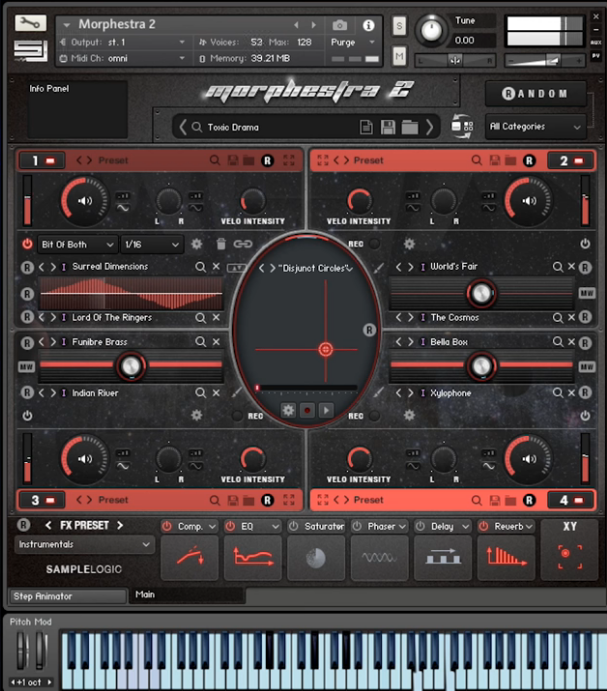Click the XY pad crosshair cursor
The height and width of the screenshot is (691, 607).
[x=326, y=349]
